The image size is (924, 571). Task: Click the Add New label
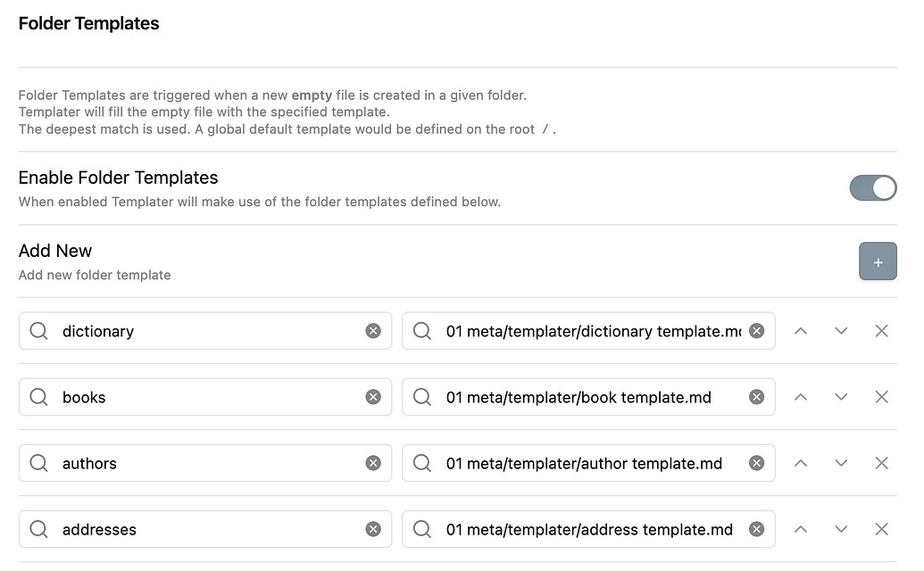point(54,251)
